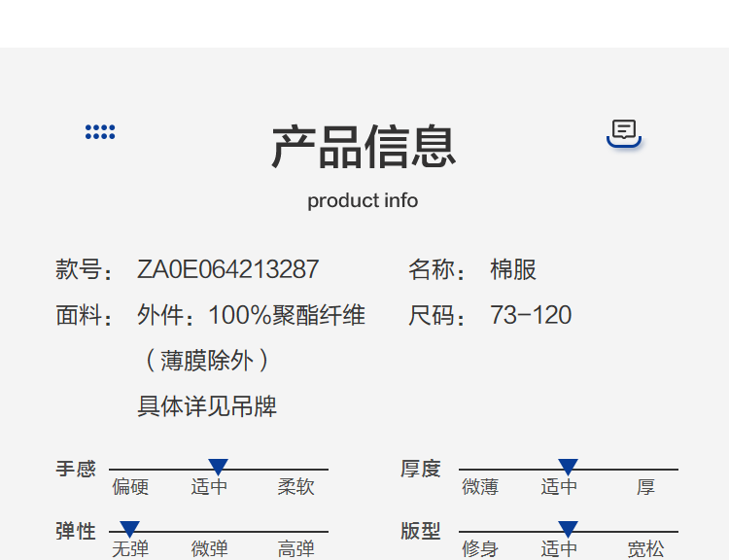Click the 款号 label

(84, 269)
